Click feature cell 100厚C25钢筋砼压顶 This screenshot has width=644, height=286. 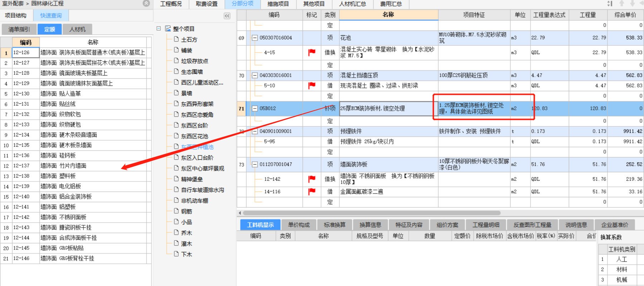tap(474, 76)
